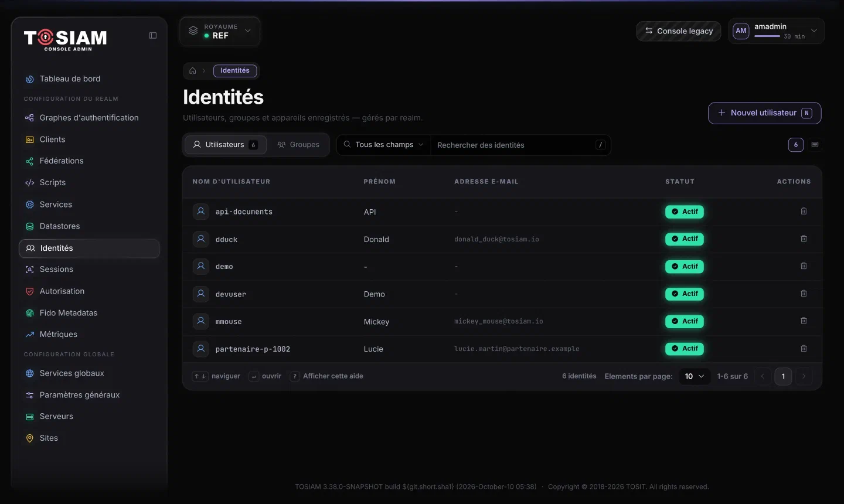Screen dimensions: 844x504
Task: Expand the Tous les champs filter
Action: pos(384,145)
